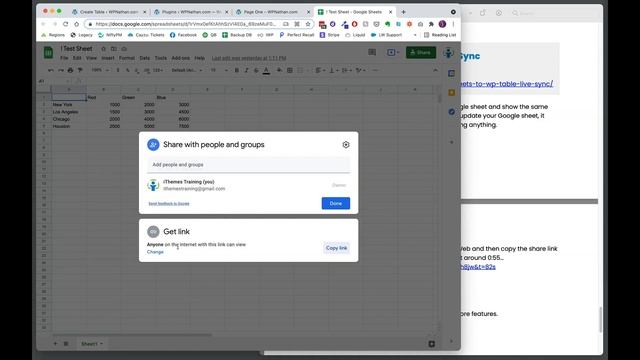This screenshot has height=360, width=640.
Task: Star the Test Sheet document
Action: tap(104, 49)
